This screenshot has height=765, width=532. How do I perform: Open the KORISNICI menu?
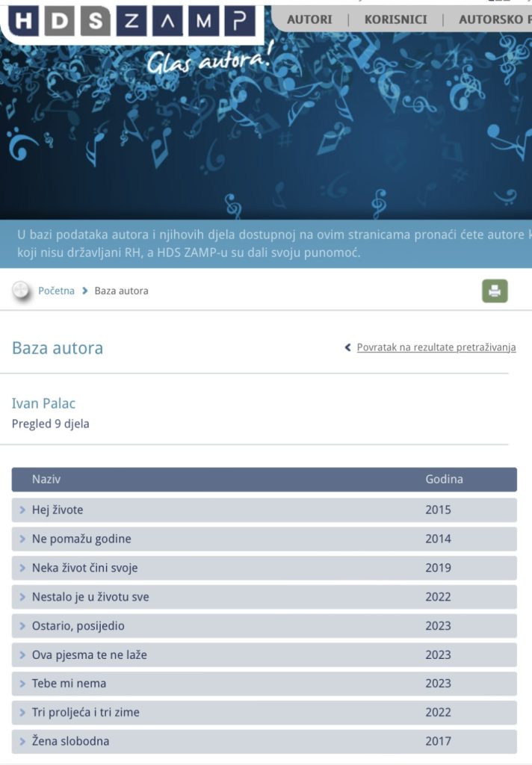(x=395, y=19)
